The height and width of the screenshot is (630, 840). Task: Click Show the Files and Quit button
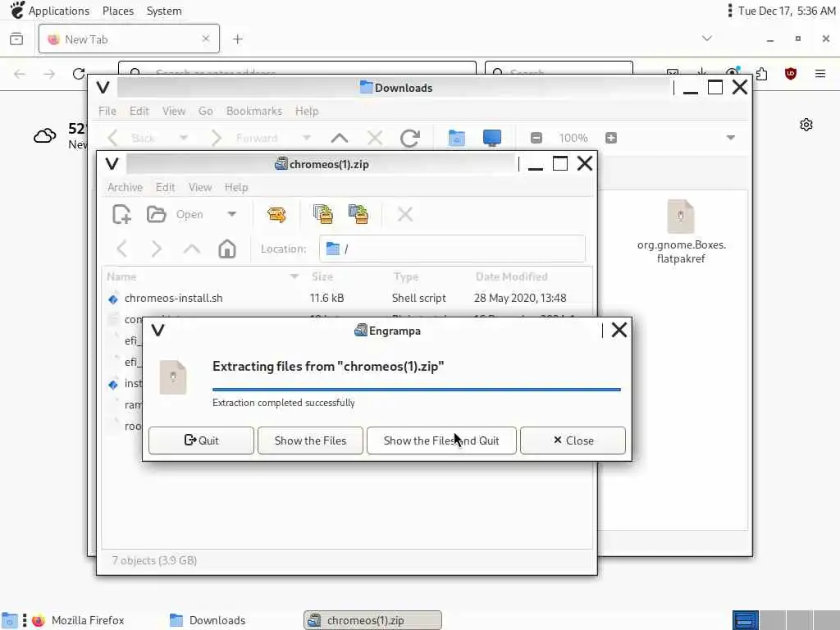[441, 441]
